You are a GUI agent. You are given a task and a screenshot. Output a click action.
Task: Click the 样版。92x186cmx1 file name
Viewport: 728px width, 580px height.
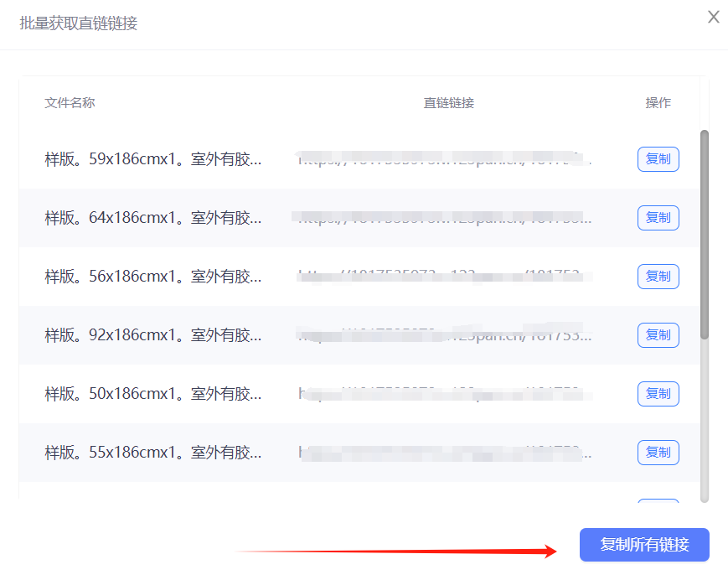click(x=152, y=335)
